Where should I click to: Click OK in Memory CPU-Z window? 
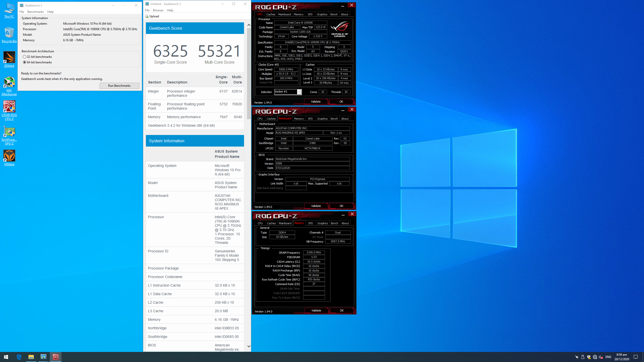click(342, 310)
